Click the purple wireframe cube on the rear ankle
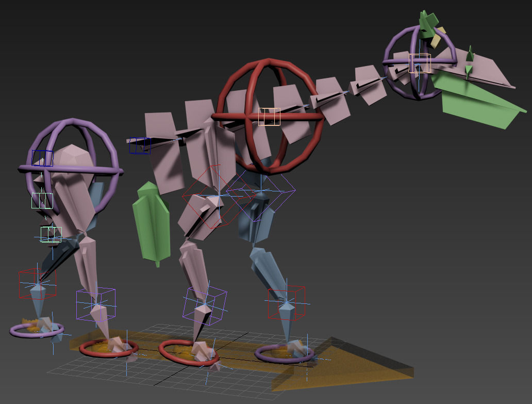 (96, 304)
